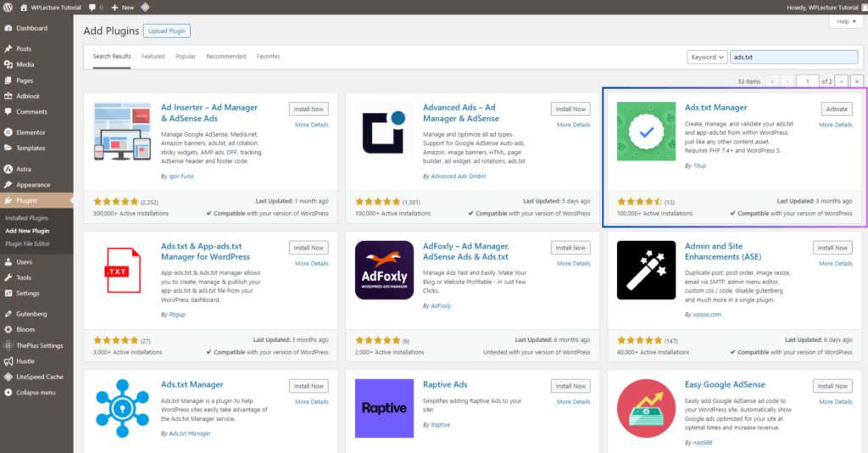Select Search Results tab
868x453 pixels.
112,57
